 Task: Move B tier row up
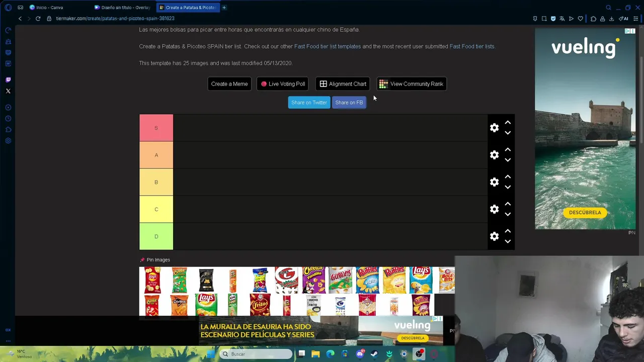508,177
